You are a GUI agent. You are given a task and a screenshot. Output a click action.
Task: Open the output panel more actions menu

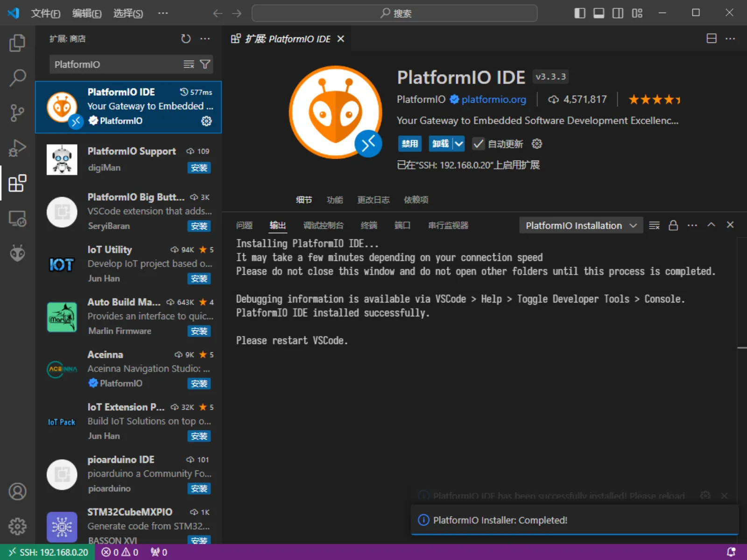(x=692, y=225)
